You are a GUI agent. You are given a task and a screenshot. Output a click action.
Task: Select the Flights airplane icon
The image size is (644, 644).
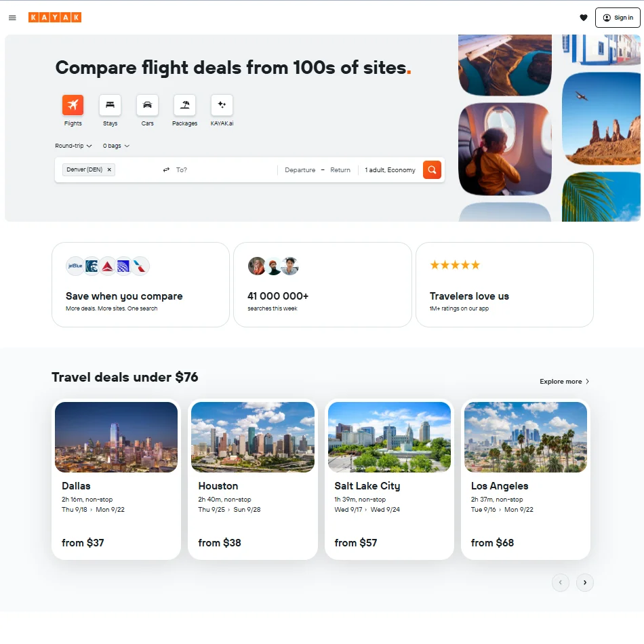(73, 105)
